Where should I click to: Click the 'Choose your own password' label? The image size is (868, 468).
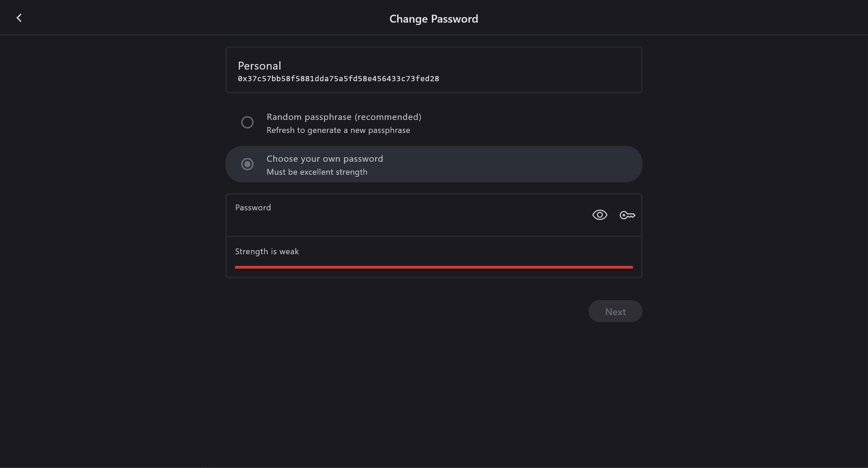tap(325, 159)
